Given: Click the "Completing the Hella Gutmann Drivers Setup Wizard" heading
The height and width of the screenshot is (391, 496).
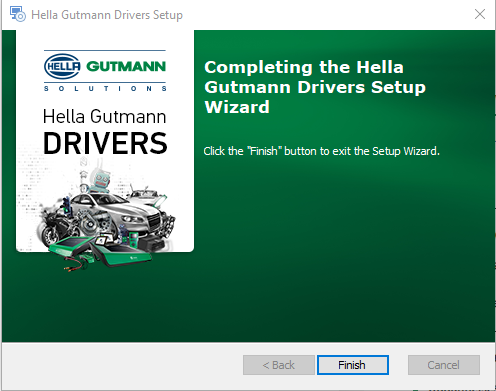Looking at the screenshot, I should coord(315,87).
